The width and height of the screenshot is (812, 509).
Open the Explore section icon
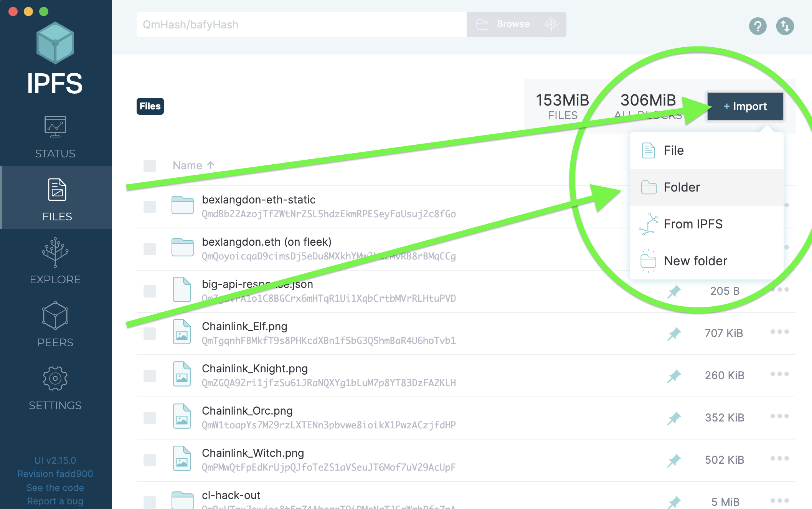click(x=55, y=253)
